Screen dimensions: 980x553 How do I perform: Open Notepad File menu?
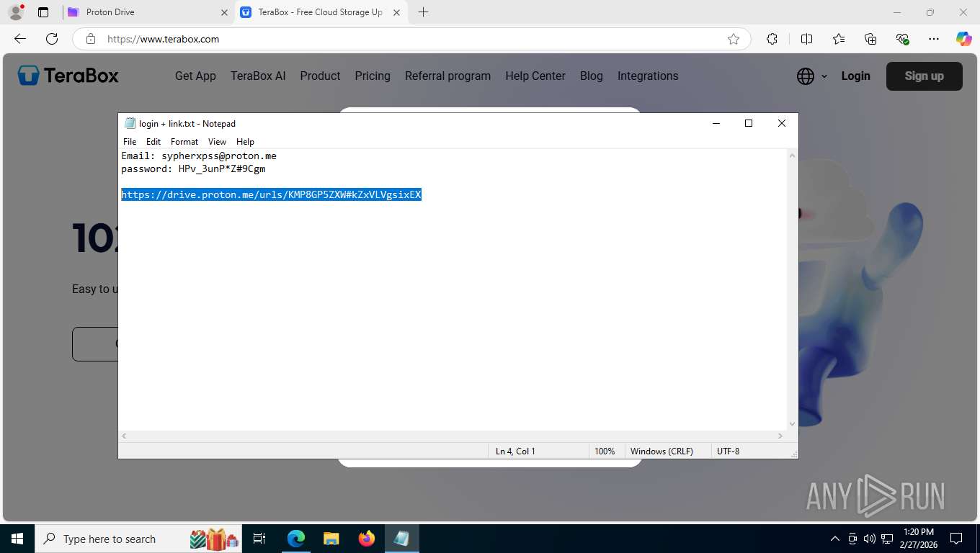point(130,142)
